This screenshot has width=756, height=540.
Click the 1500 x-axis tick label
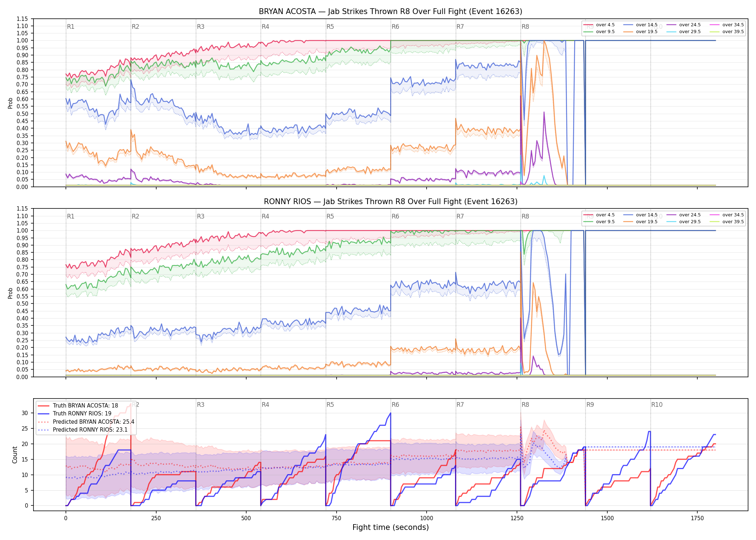click(x=607, y=518)
